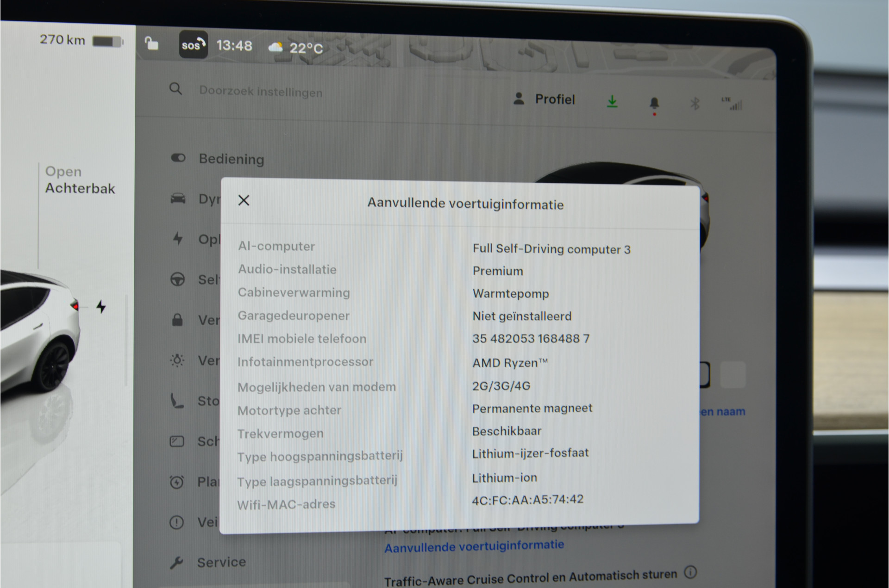Tap the Bluetooth icon
Viewport: 889px width, 588px height.
coord(695,103)
